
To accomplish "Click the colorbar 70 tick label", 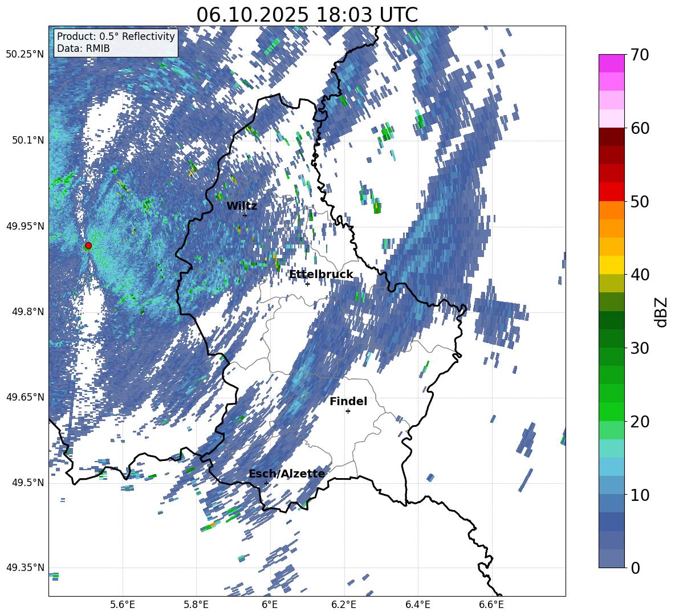I will click(x=640, y=55).
